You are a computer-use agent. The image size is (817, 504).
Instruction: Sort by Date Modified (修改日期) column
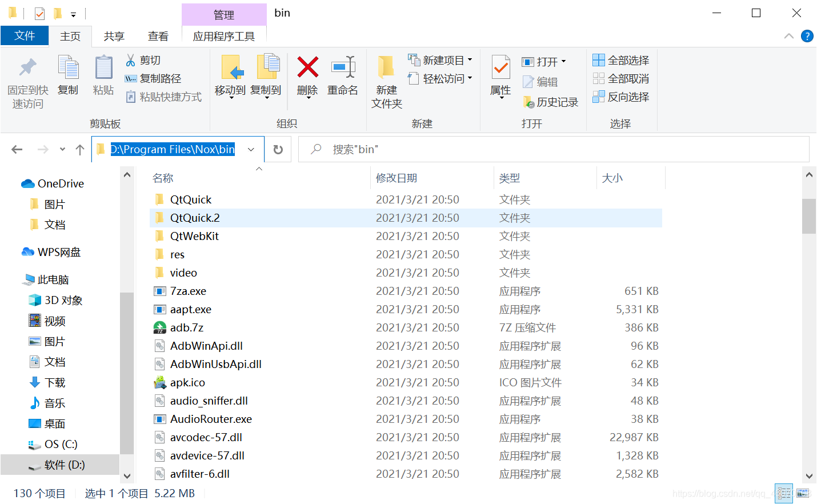(432, 178)
